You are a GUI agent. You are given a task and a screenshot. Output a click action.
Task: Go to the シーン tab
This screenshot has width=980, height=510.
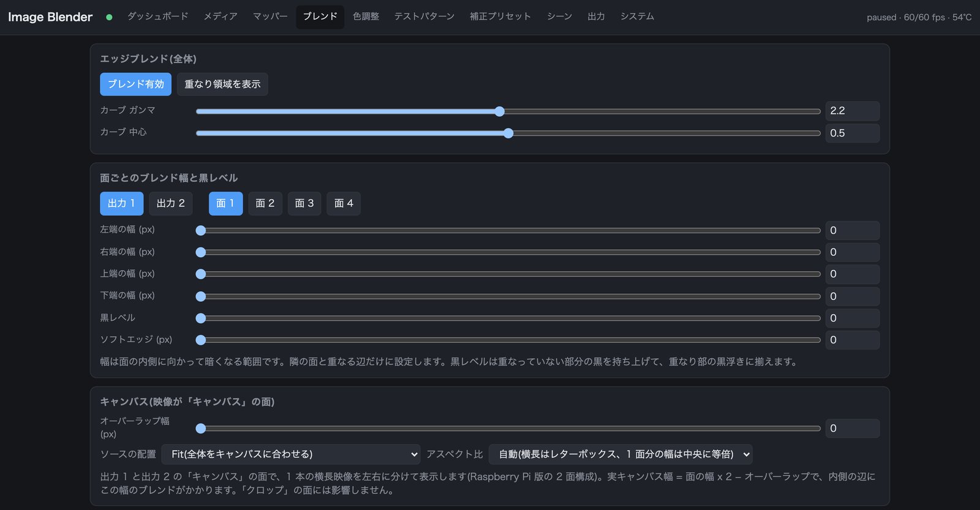pos(559,17)
